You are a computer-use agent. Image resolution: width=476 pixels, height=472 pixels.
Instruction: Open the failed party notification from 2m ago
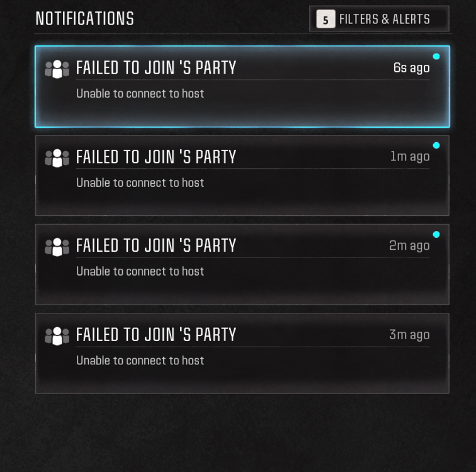pyautogui.click(x=242, y=264)
